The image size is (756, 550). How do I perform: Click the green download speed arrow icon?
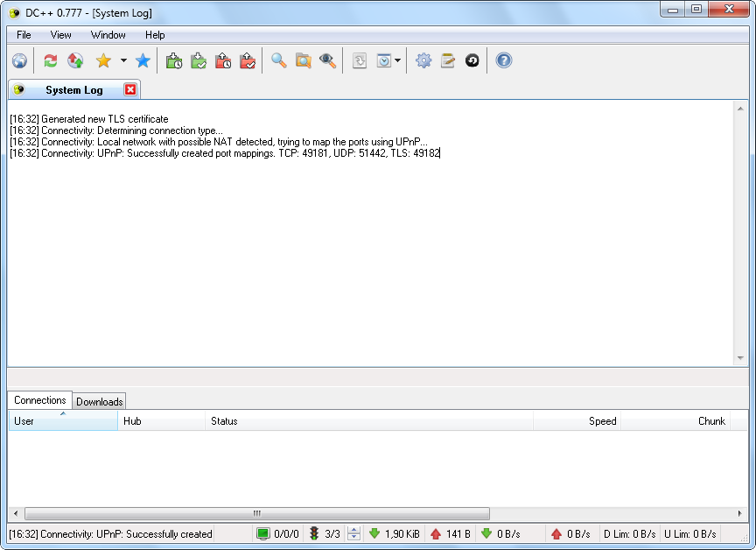pos(486,533)
